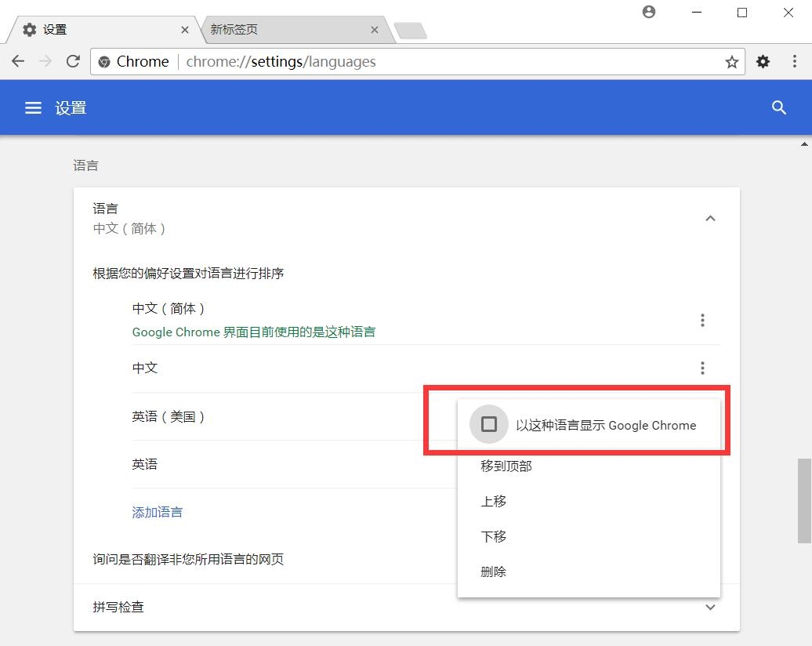Open three-dot menu for 中文 language
The height and width of the screenshot is (646, 812).
tap(702, 368)
